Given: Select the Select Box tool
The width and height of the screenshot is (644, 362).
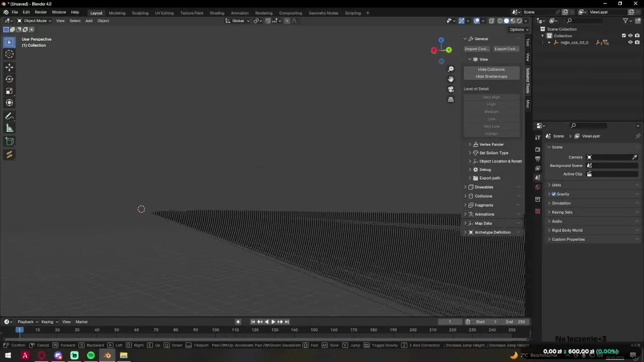Looking at the screenshot, I should (9, 42).
